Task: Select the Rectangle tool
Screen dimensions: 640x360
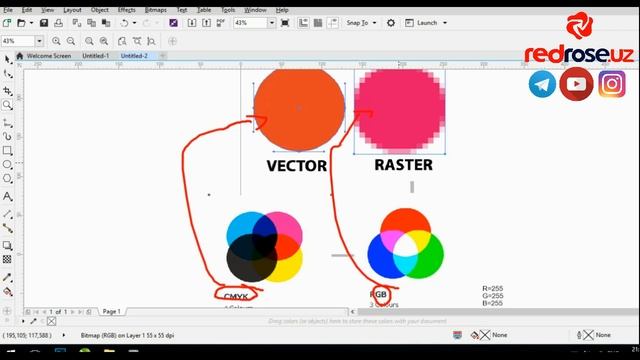Action: coord(7,151)
